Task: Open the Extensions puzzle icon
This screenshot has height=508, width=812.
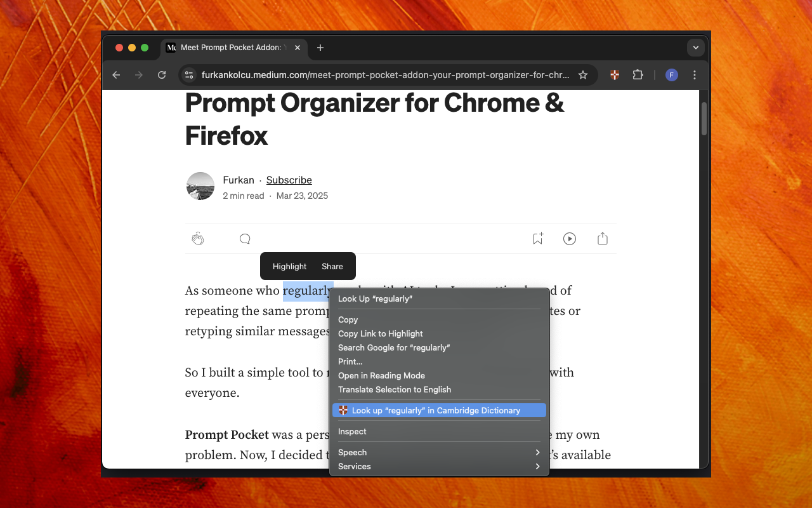Action: coord(638,75)
